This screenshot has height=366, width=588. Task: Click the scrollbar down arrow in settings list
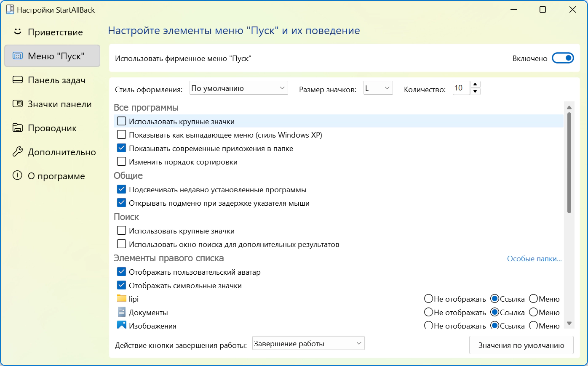[569, 323]
